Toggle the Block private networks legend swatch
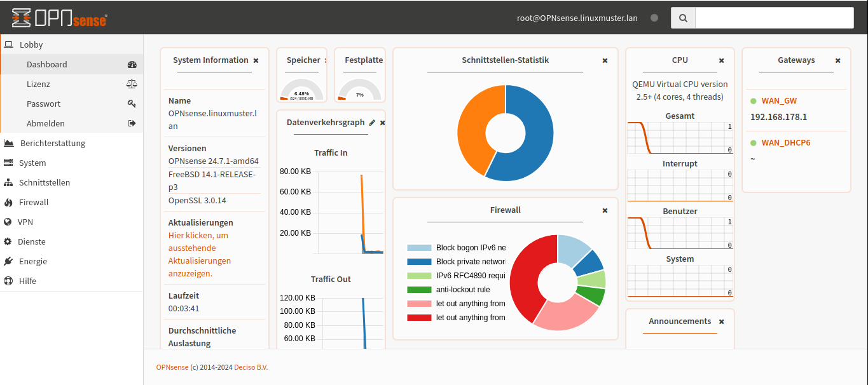The height and width of the screenshot is (385, 868). [419, 262]
